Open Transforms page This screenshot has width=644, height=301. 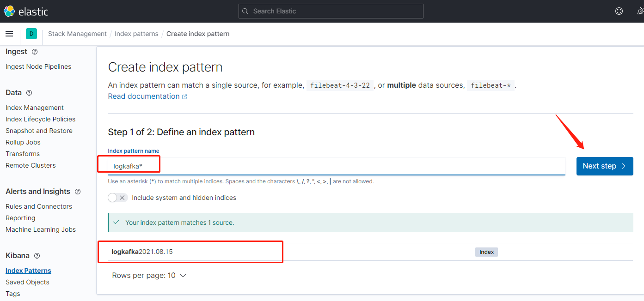tap(23, 154)
